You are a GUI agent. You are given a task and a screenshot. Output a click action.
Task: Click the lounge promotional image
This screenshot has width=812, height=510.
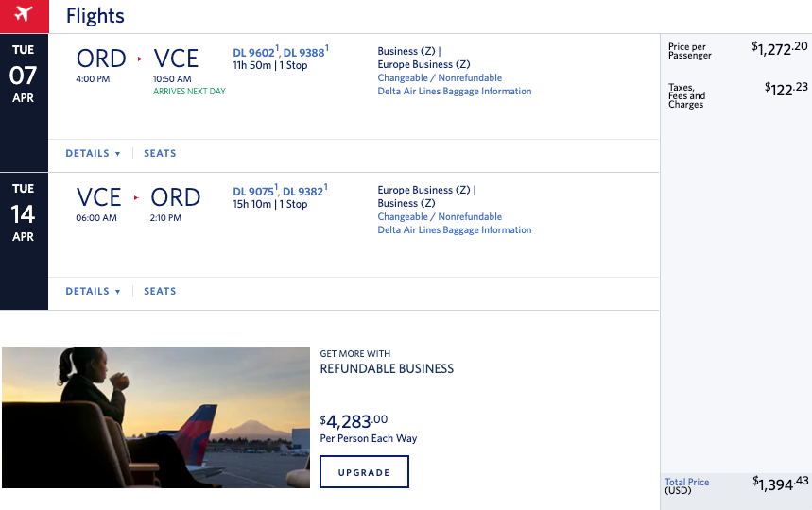tap(156, 416)
